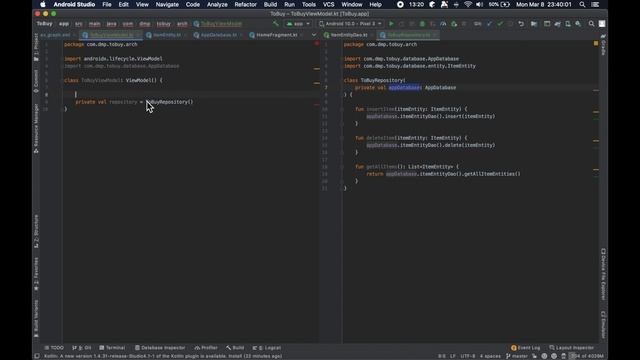The image size is (640, 360).
Task: Open the Resource Manager sidebar panel
Action: (x=36, y=128)
